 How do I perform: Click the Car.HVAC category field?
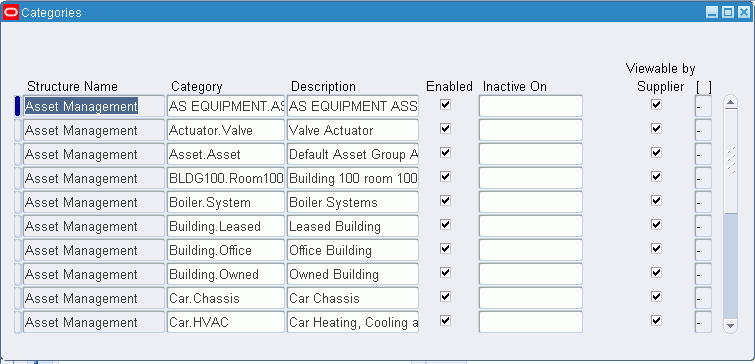(x=226, y=323)
